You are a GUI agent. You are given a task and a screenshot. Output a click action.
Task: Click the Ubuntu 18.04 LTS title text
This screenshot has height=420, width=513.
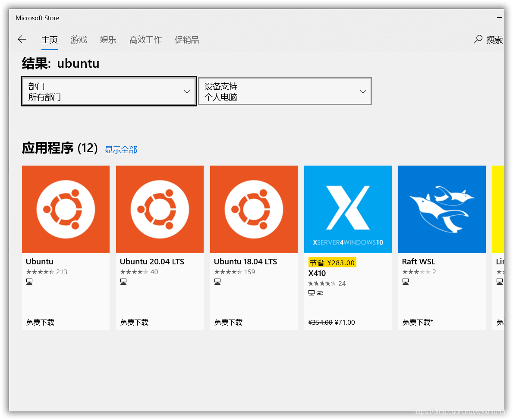pyautogui.click(x=245, y=262)
